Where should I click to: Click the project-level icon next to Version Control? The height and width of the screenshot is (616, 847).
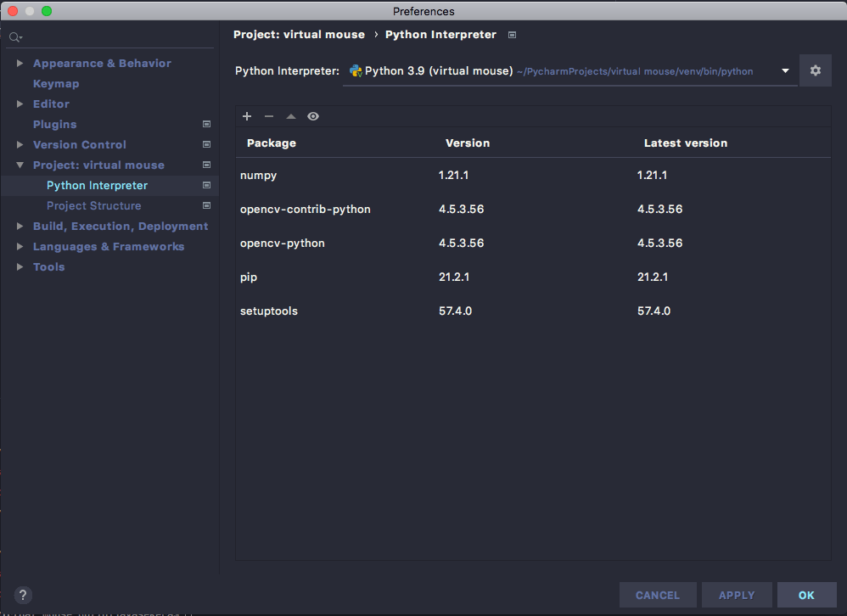[206, 145]
